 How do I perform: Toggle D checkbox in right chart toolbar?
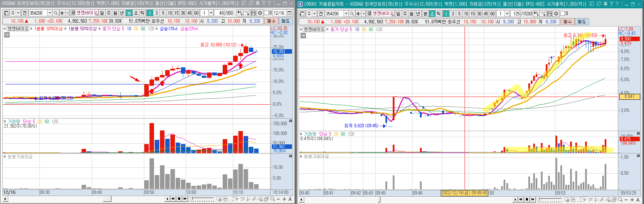(x=563, y=13)
